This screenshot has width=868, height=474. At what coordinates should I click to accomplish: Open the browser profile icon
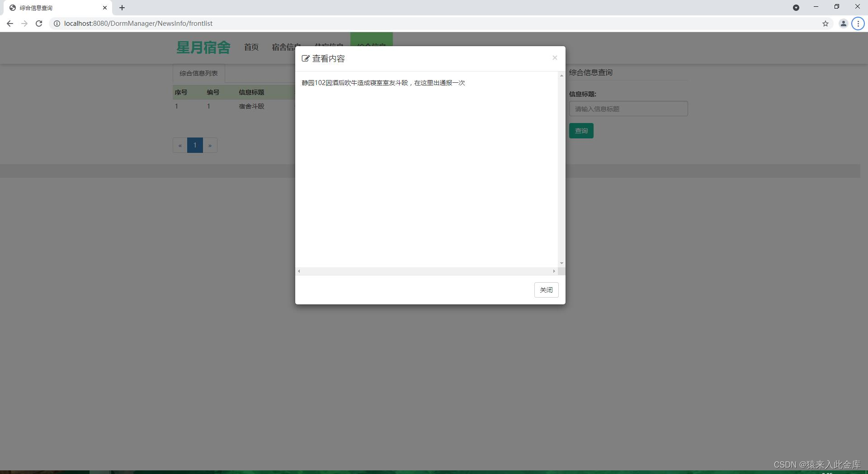pos(843,24)
